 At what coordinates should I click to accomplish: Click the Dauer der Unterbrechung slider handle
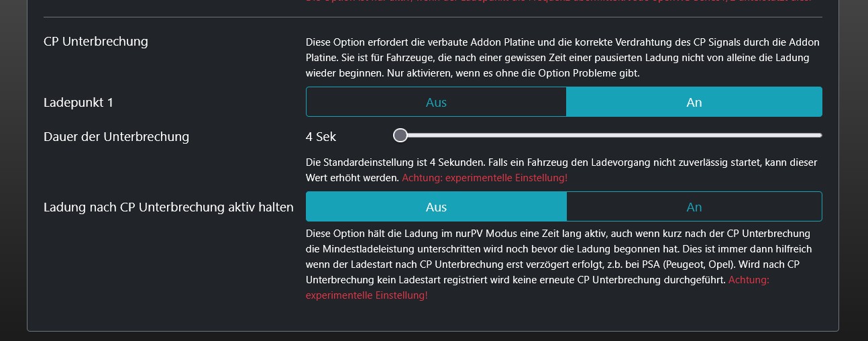[400, 136]
